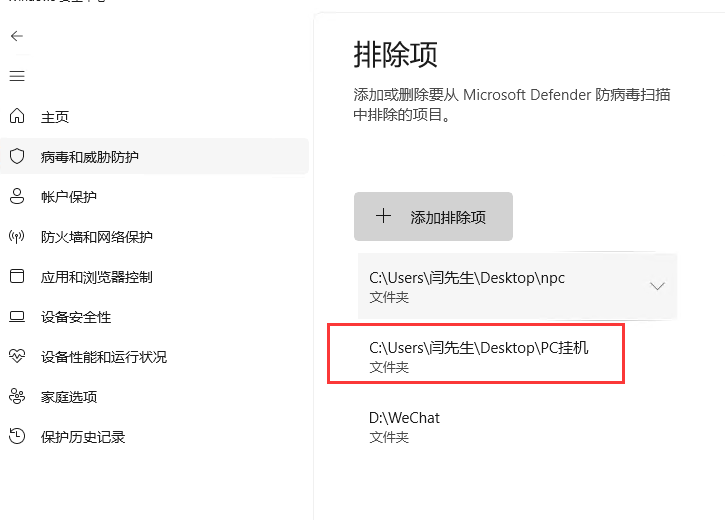
Task: Click the window icon for 应用和浏览器控制
Action: click(x=16, y=277)
